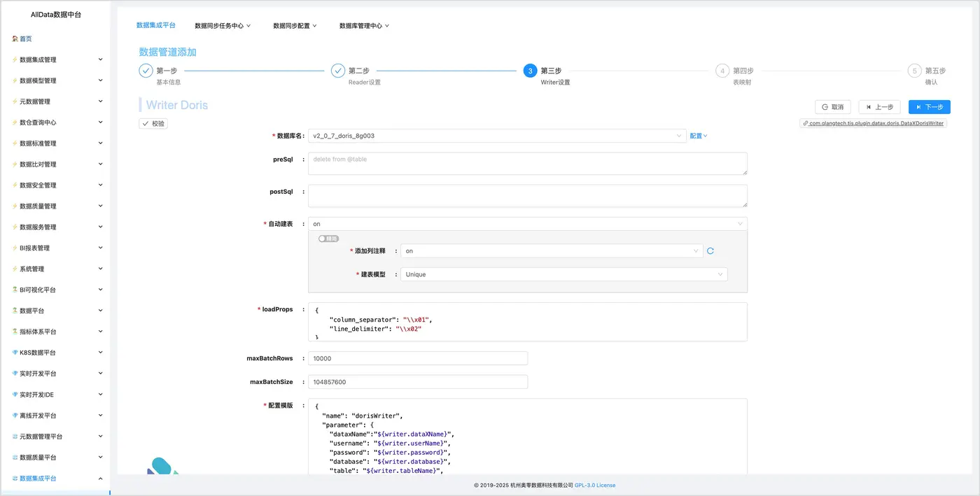Open the 数据库管理中心 menu
Viewport: 980px width, 496px height.
click(x=364, y=26)
